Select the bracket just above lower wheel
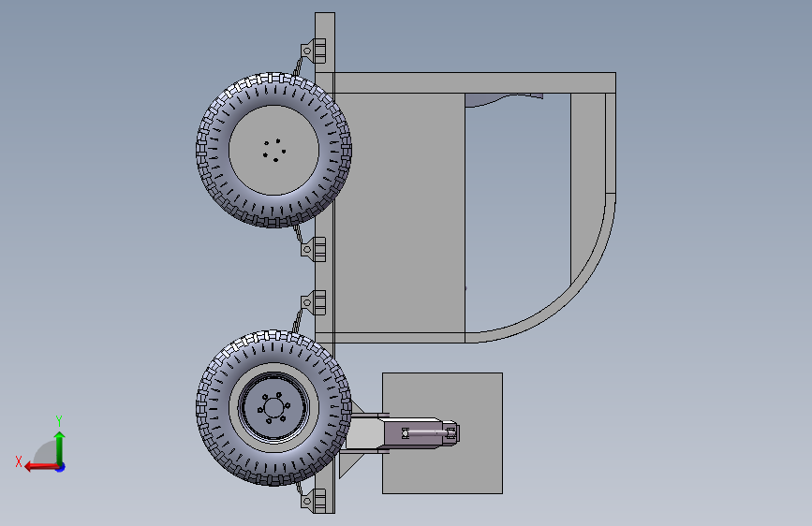Viewport: 812px width, 526px height. tap(314, 303)
